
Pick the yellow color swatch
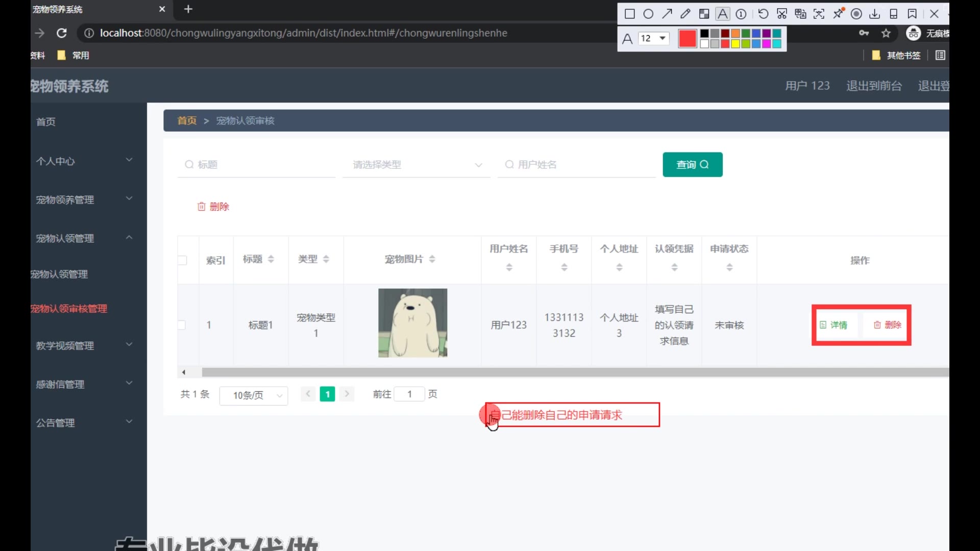pyautogui.click(x=736, y=44)
